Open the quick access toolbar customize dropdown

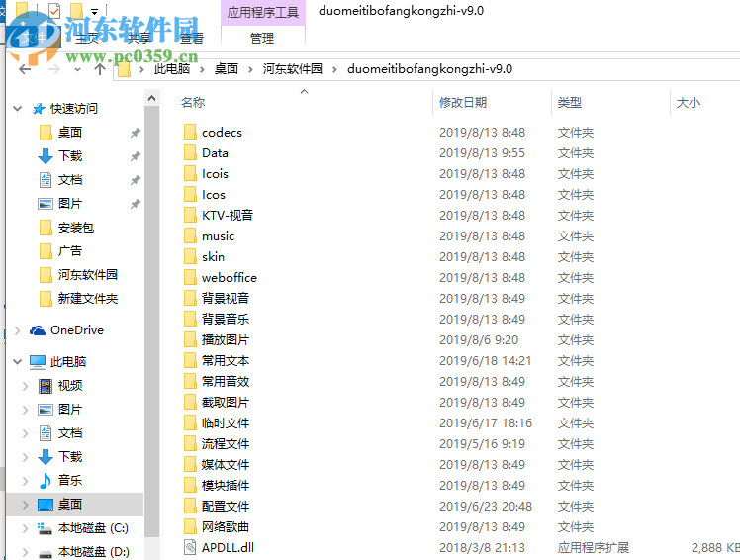coord(94,11)
